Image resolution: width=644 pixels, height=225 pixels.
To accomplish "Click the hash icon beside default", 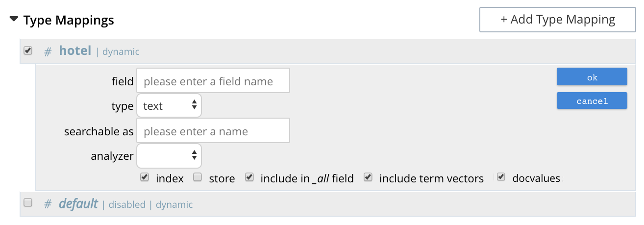I will (x=48, y=204).
